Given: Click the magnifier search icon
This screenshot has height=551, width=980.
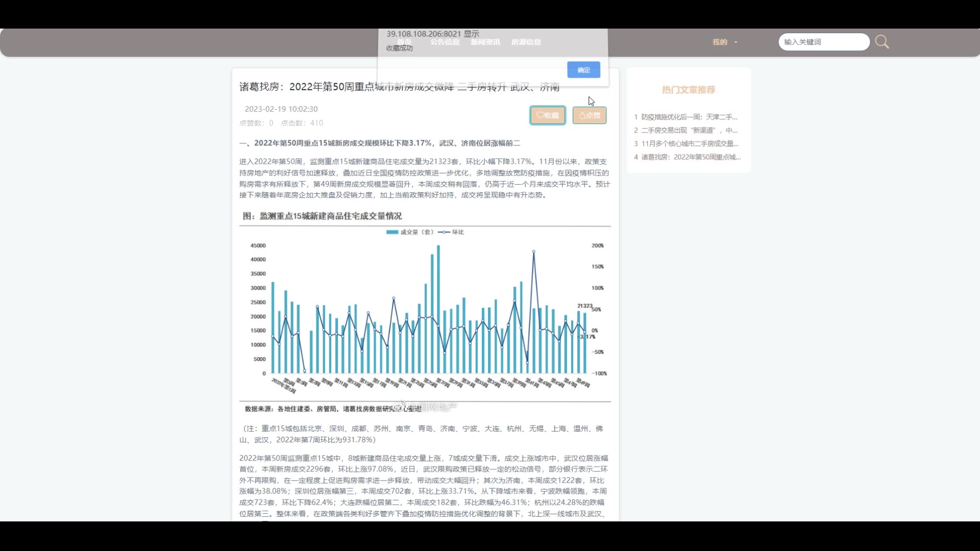Looking at the screenshot, I should (881, 42).
